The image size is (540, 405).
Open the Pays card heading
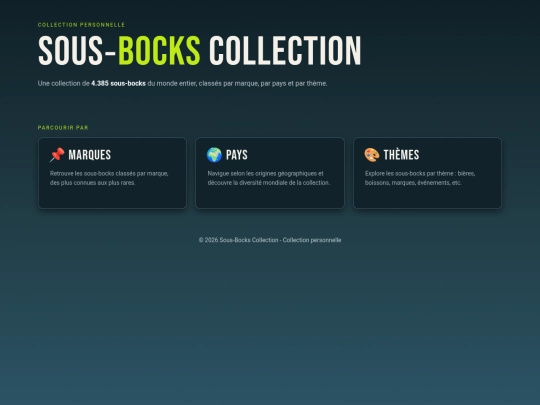[x=237, y=155]
